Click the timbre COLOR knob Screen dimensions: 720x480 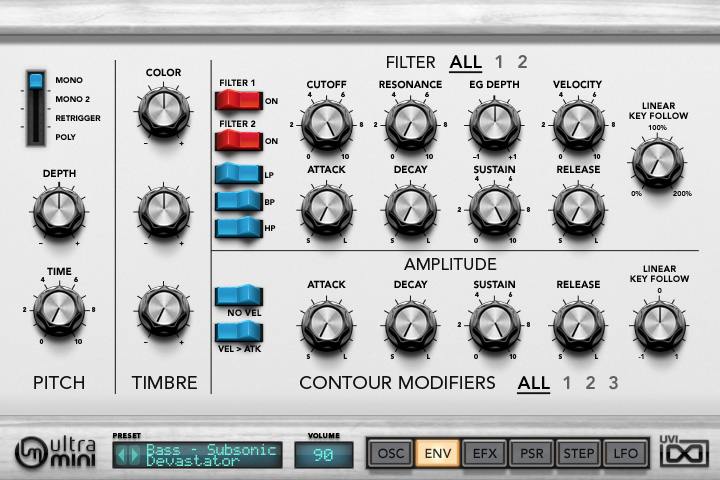coord(164,111)
